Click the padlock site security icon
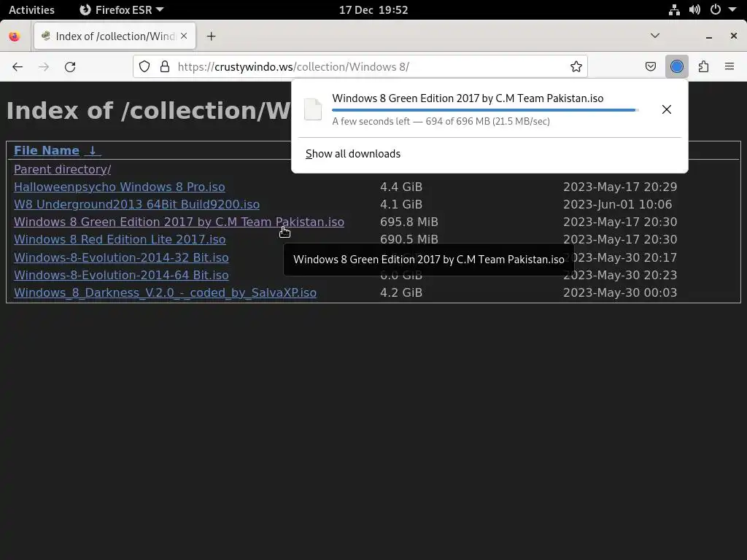 point(165,66)
